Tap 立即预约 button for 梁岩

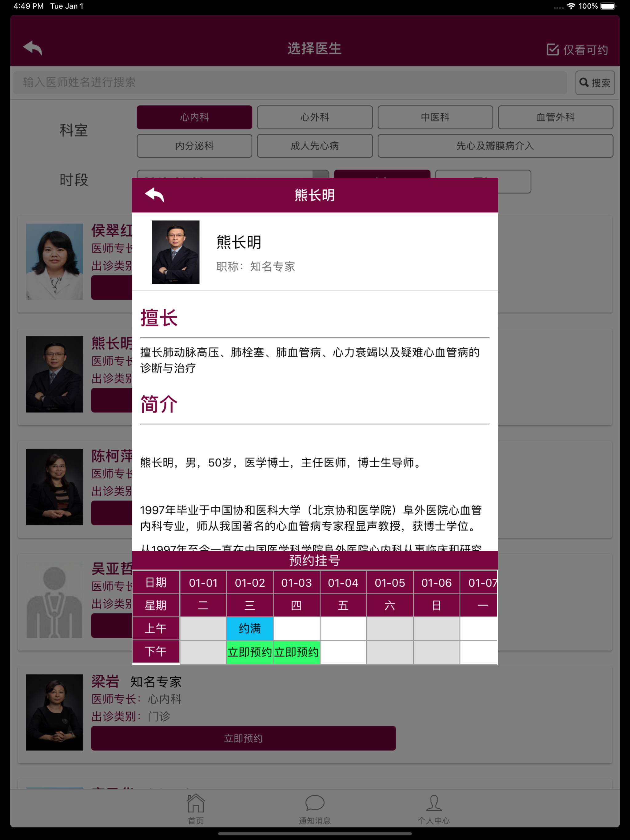(243, 738)
